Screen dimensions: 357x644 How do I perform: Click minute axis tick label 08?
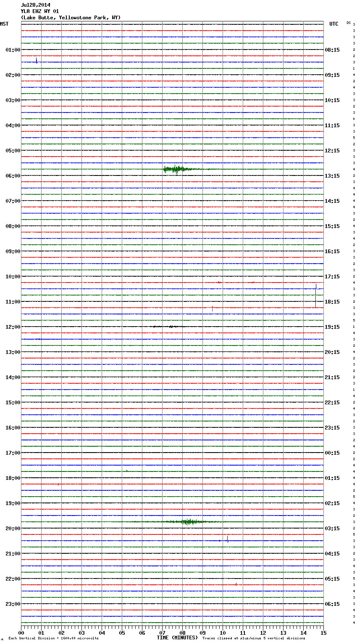[182, 633]
